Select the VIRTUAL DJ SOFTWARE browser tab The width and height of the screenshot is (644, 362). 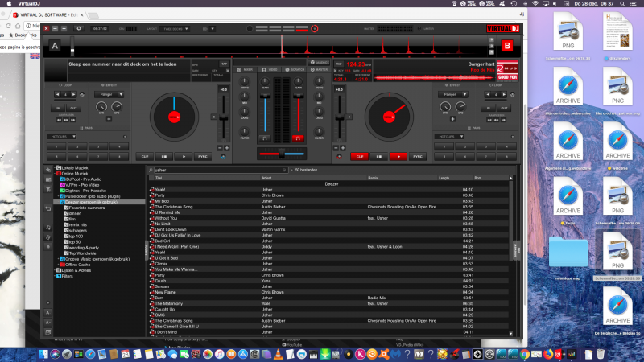(48, 15)
